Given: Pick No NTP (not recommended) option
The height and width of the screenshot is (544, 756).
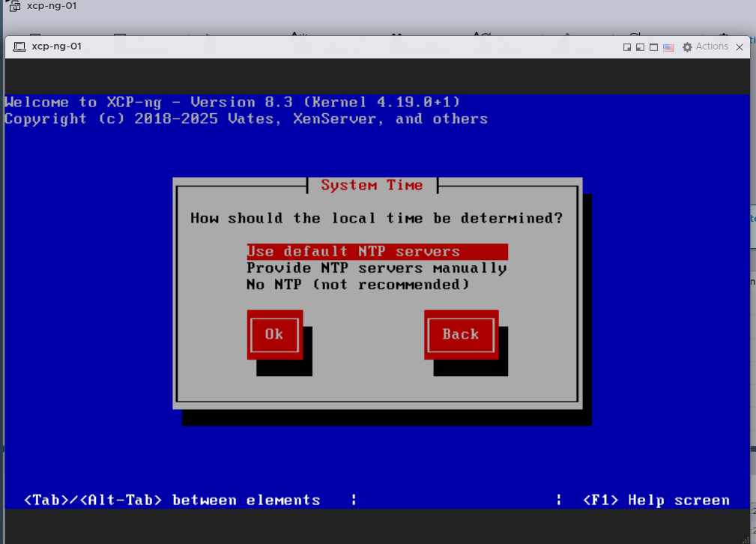Looking at the screenshot, I should [x=358, y=285].
